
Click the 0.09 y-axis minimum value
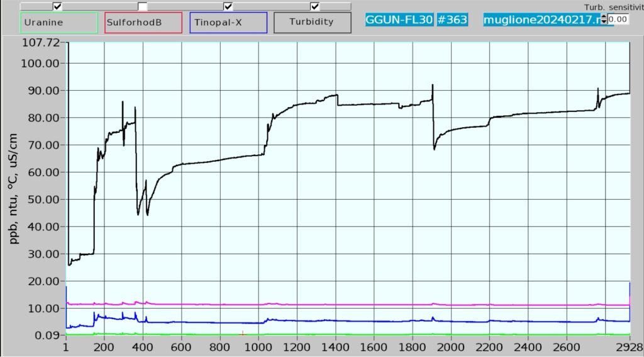point(48,336)
